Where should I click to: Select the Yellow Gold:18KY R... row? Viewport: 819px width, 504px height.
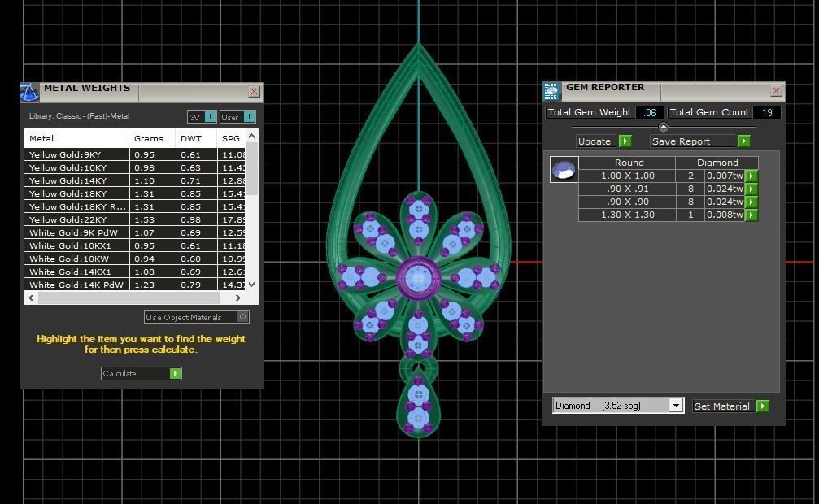click(135, 206)
